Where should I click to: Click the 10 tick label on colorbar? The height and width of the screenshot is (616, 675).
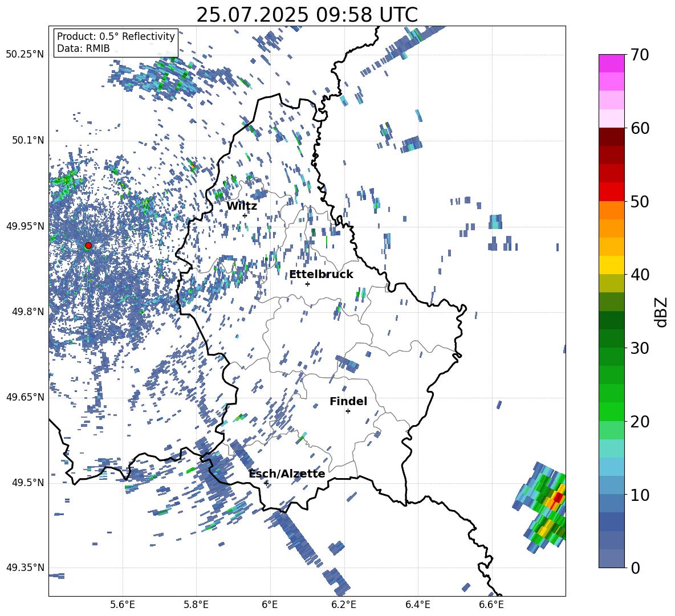[x=640, y=495]
